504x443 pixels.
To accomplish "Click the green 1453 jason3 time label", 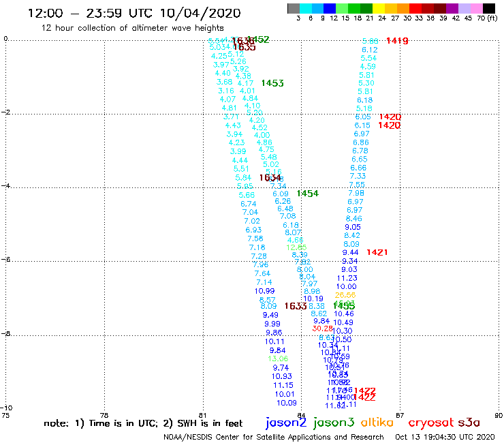I will coord(272,83).
